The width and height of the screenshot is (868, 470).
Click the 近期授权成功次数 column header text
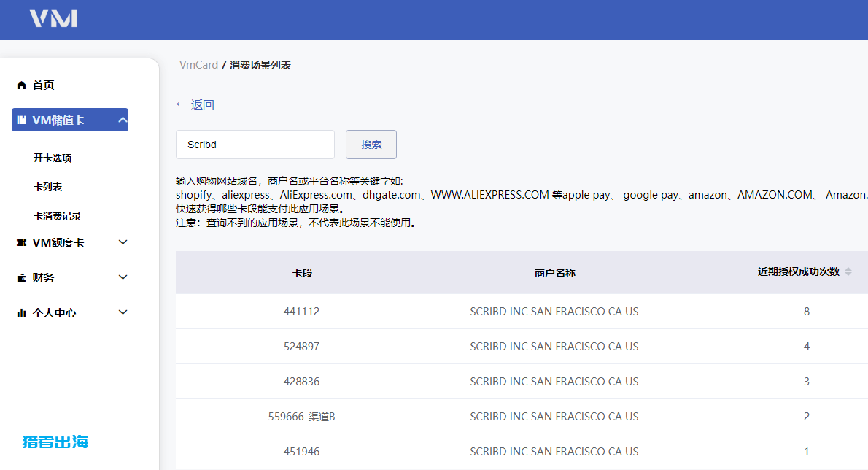[x=798, y=271]
